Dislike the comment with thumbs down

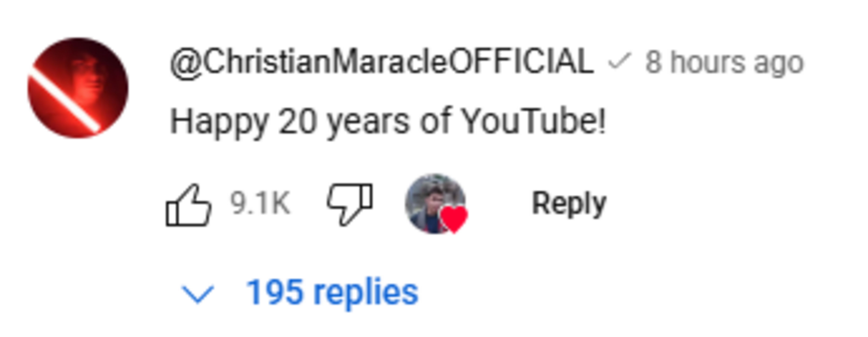click(x=350, y=204)
